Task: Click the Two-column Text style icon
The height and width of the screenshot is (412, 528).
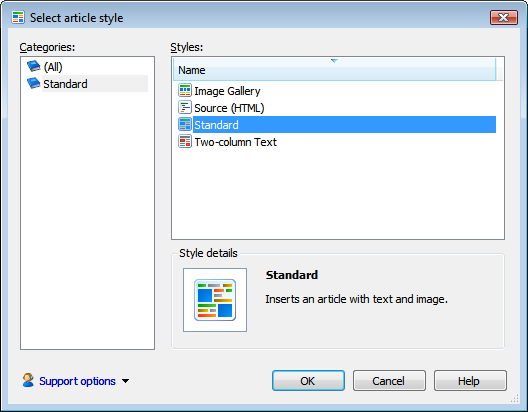Action: (185, 141)
